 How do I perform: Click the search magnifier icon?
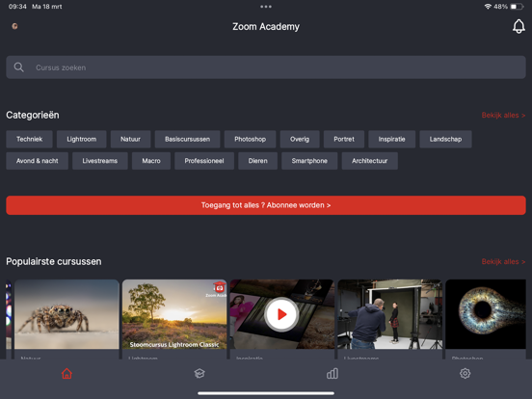click(x=18, y=67)
